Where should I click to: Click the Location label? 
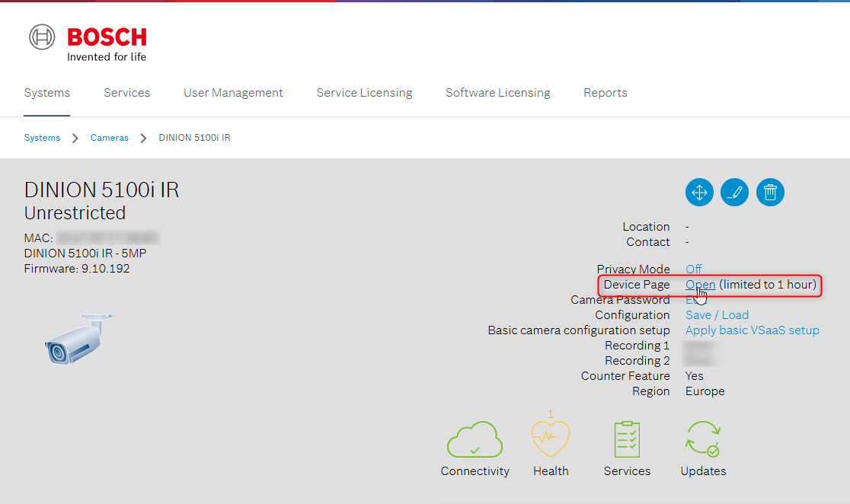(646, 227)
